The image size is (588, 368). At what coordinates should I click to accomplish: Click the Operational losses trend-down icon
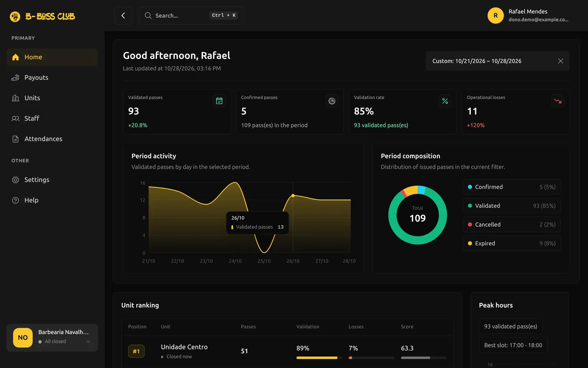[558, 101]
